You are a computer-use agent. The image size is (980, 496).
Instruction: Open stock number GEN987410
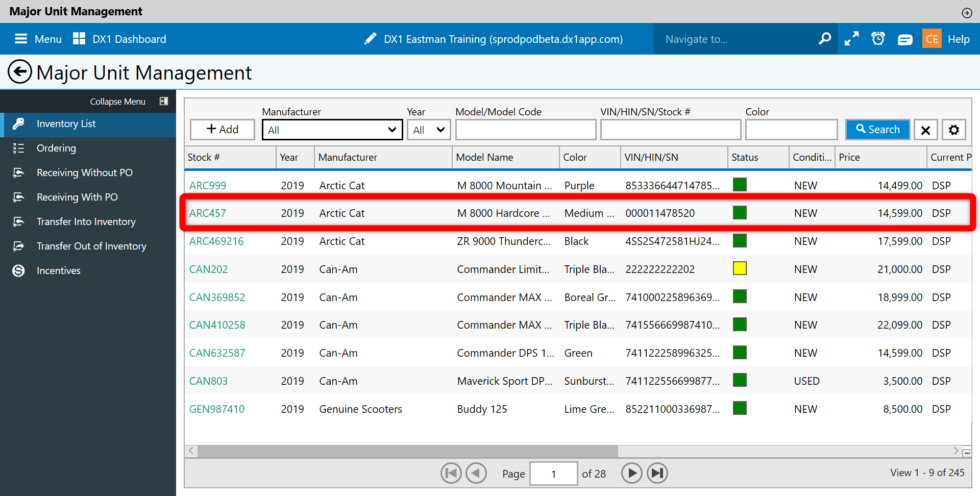217,409
